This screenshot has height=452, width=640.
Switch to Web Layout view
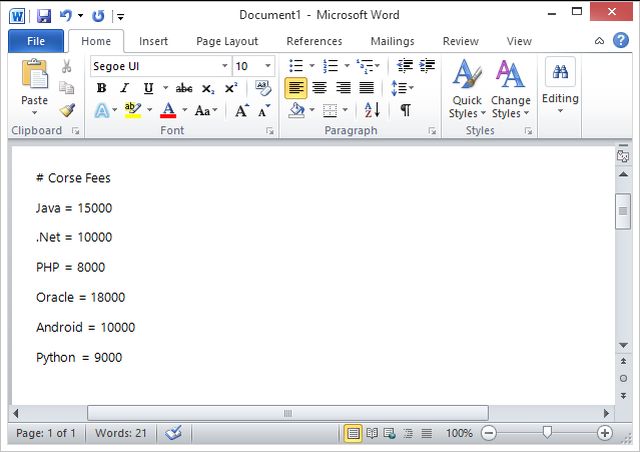click(390, 433)
